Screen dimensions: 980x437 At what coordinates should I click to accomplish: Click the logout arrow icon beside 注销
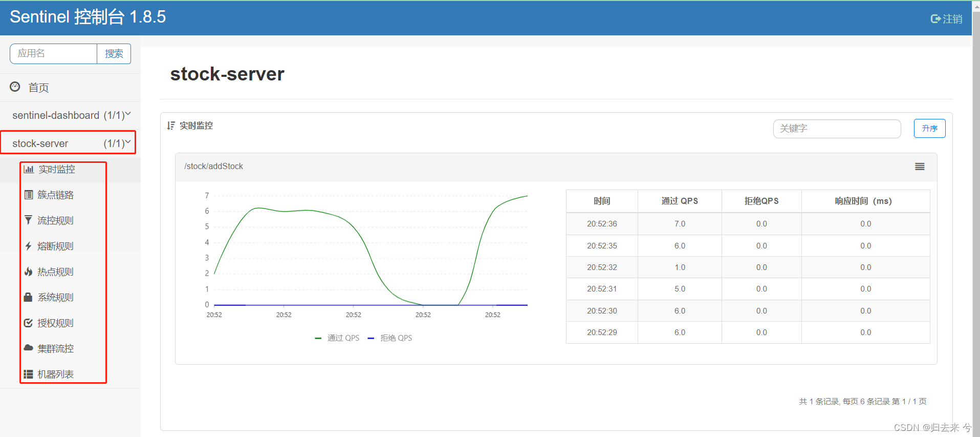coord(935,19)
